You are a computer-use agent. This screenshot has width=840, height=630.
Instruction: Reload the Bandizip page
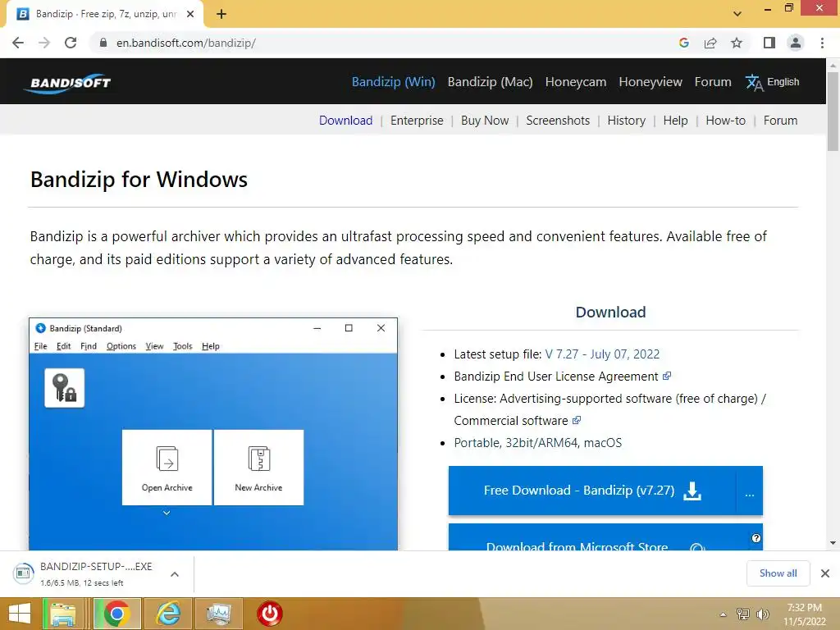71,43
